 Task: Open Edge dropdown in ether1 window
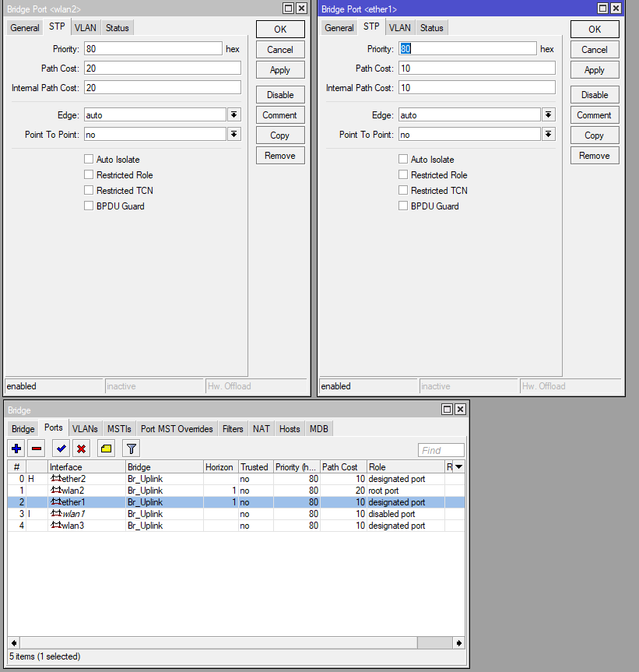coord(548,114)
